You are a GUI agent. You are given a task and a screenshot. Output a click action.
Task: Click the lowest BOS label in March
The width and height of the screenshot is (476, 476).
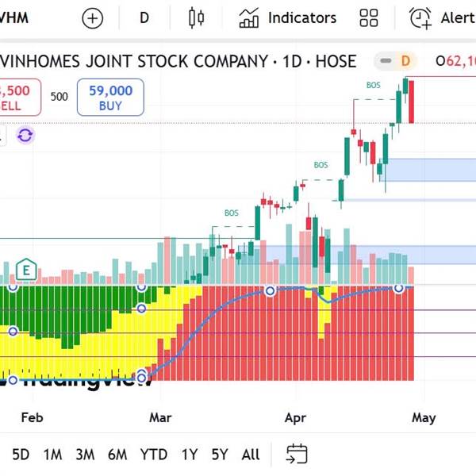click(x=232, y=213)
